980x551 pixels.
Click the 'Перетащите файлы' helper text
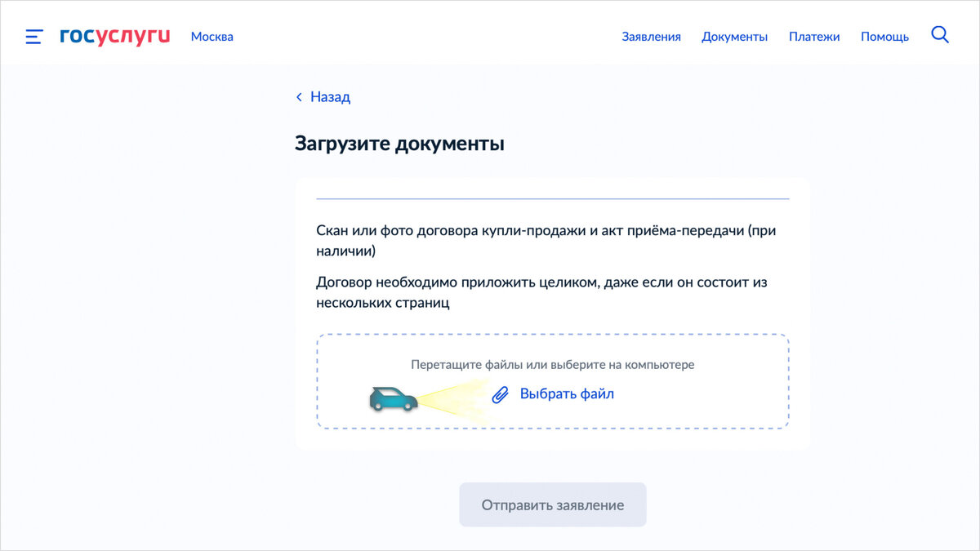click(x=553, y=365)
